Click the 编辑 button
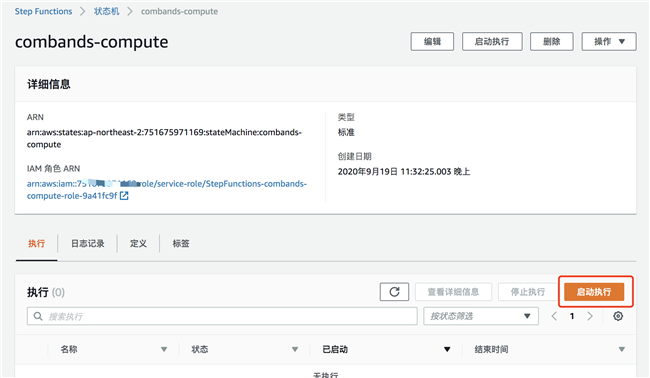650x378 pixels. point(432,41)
